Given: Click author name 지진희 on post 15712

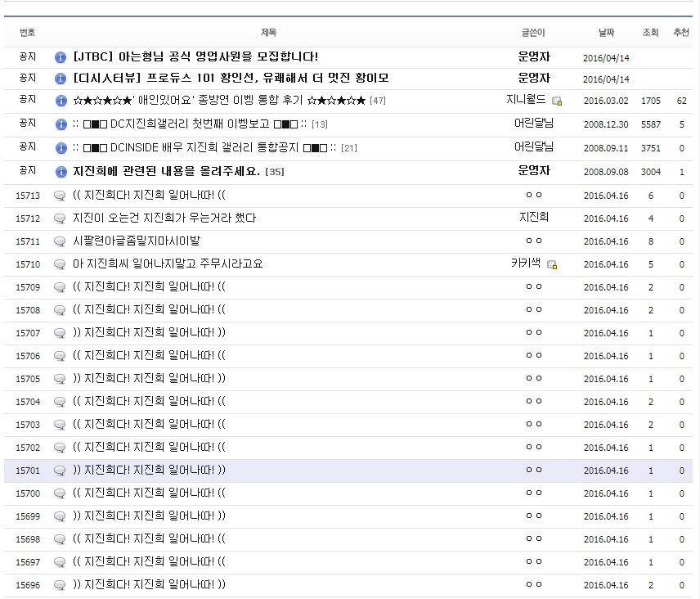Looking at the screenshot, I should (x=533, y=218).
